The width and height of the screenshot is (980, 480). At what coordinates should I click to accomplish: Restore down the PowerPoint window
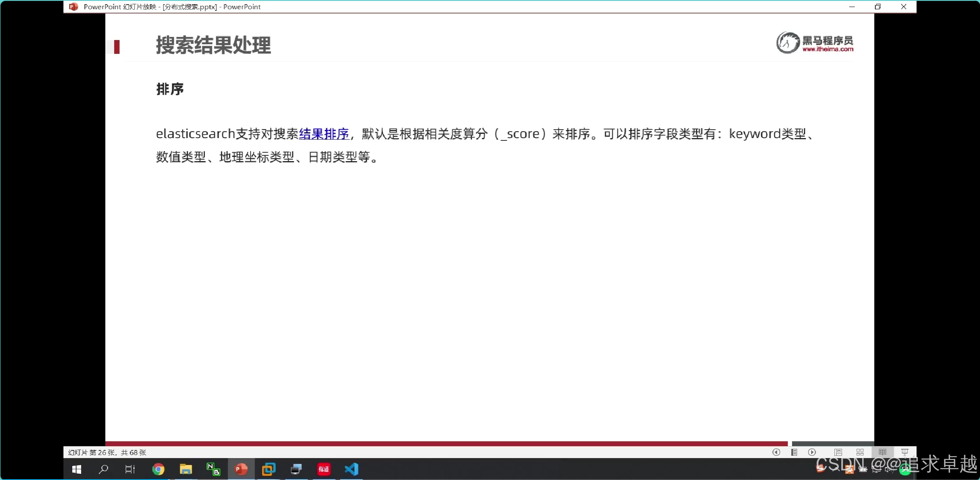878,7
